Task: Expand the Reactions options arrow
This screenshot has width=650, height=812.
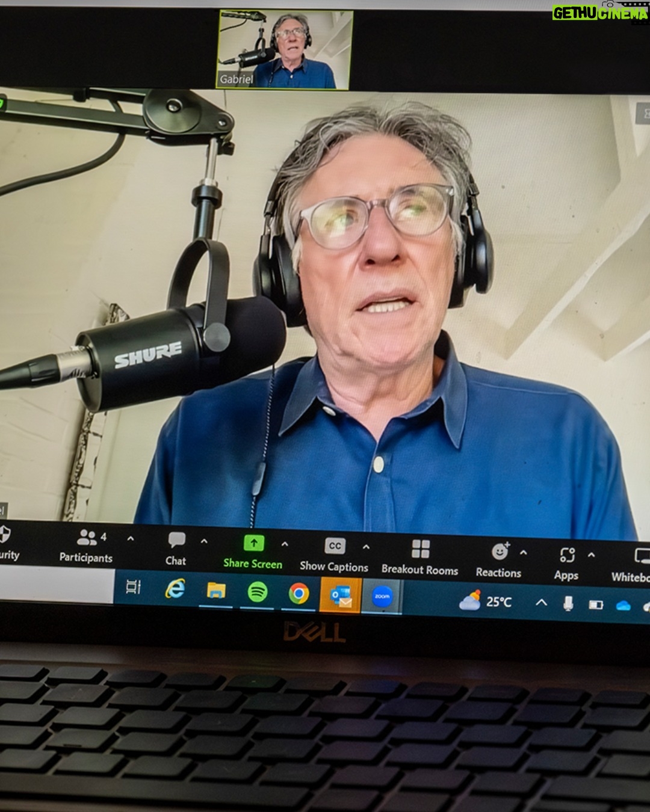Action: pos(524,552)
